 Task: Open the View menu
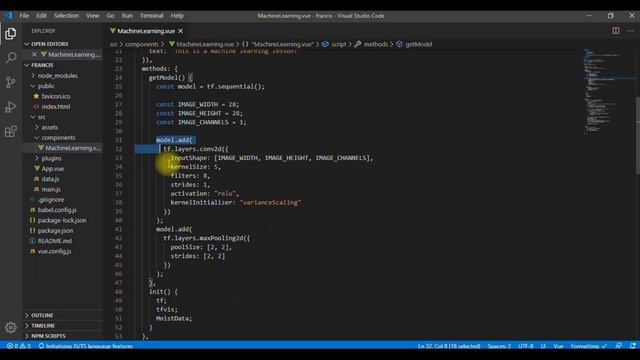point(93,16)
